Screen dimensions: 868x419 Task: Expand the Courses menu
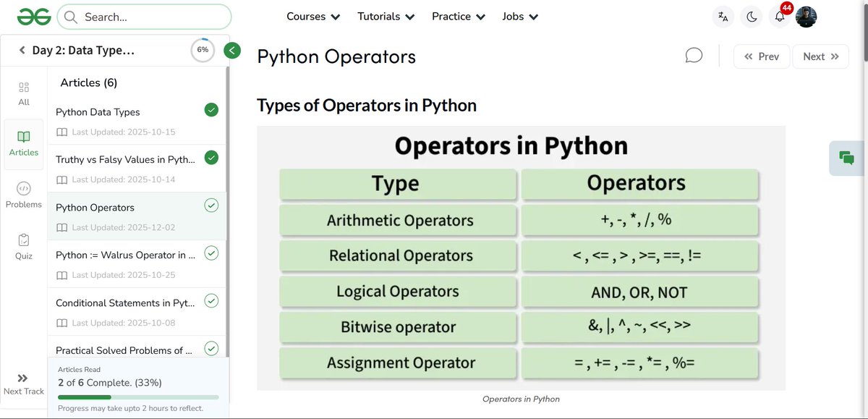[313, 17]
